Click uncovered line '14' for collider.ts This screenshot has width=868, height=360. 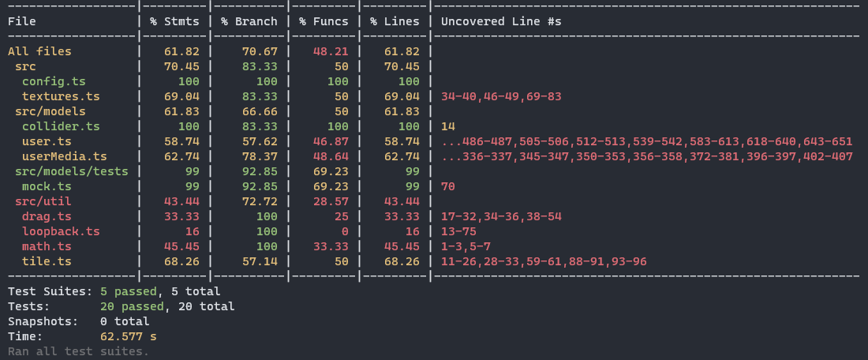pyautogui.click(x=448, y=126)
